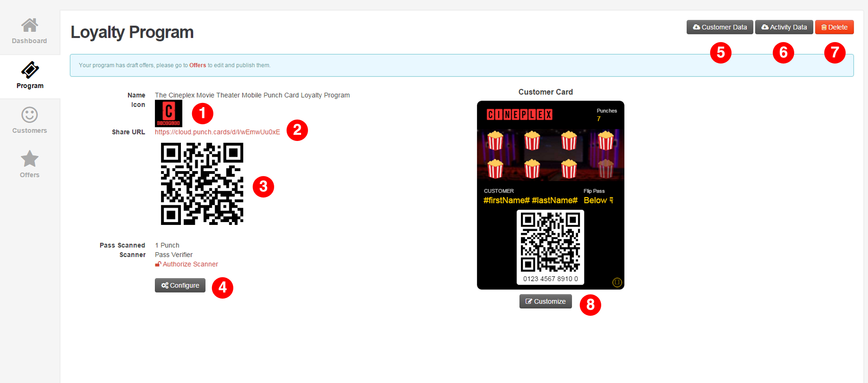Click the card number 0123 4567 8910 0

pos(551,279)
